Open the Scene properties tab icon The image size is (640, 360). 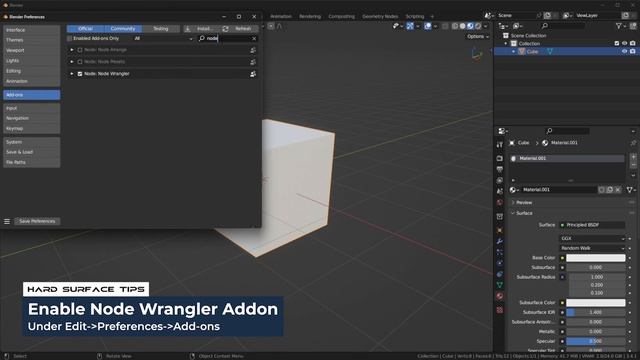[x=500, y=191]
